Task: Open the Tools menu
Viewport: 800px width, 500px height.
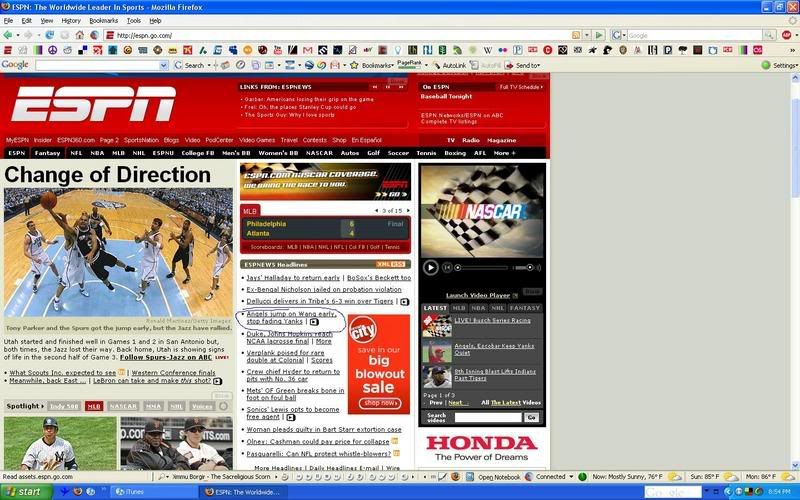Action: point(134,20)
